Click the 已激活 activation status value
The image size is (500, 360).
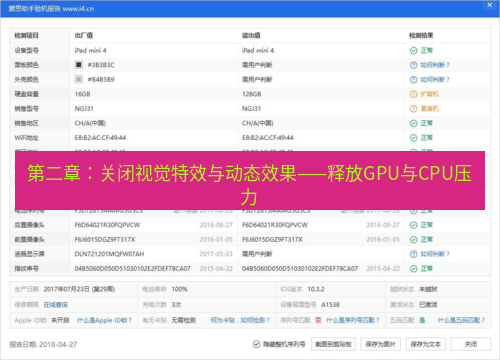428,305
